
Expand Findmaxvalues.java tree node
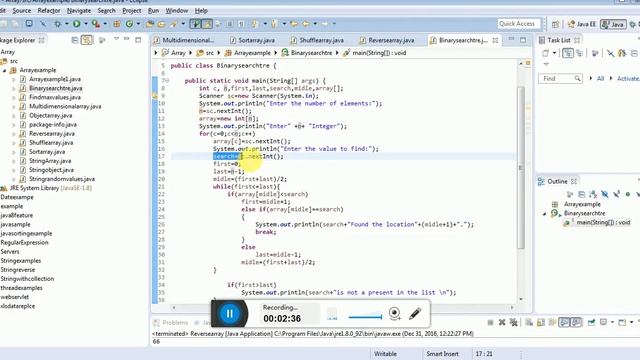tap(14, 98)
